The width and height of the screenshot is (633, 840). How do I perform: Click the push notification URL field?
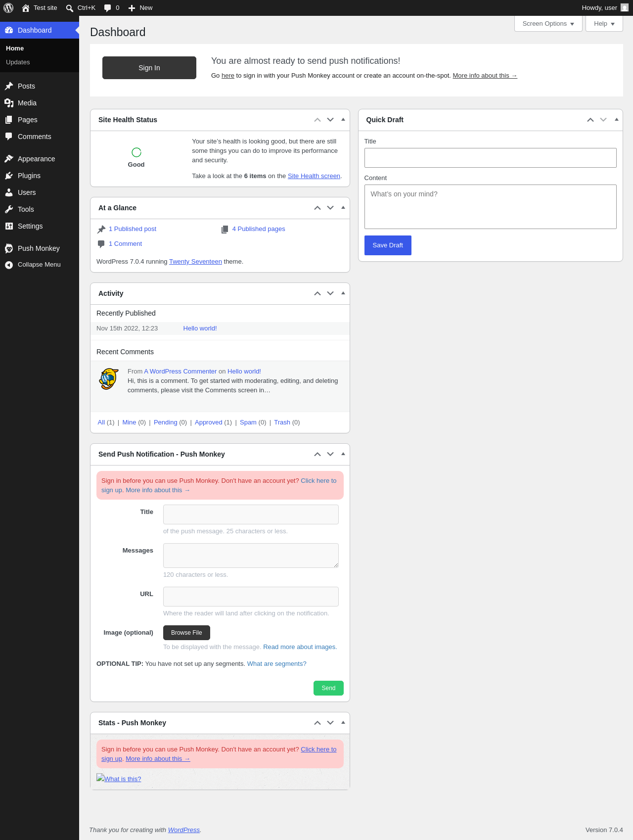[251, 597]
